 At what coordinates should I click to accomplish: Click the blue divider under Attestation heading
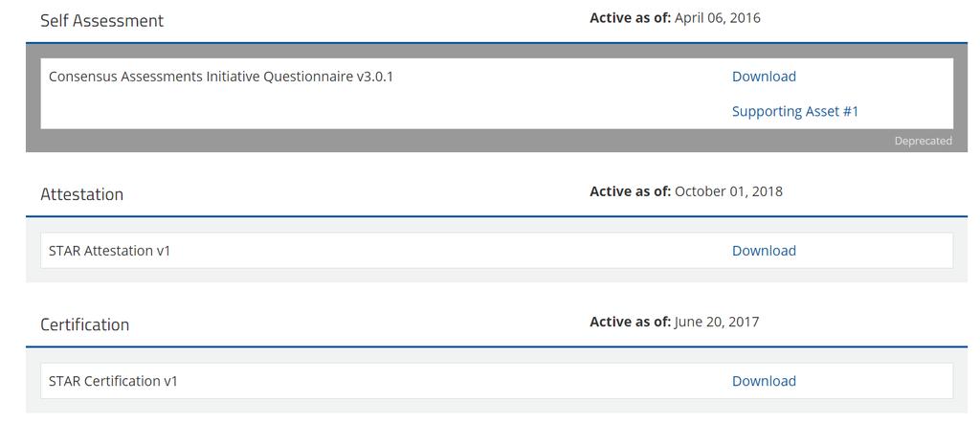coord(497,216)
